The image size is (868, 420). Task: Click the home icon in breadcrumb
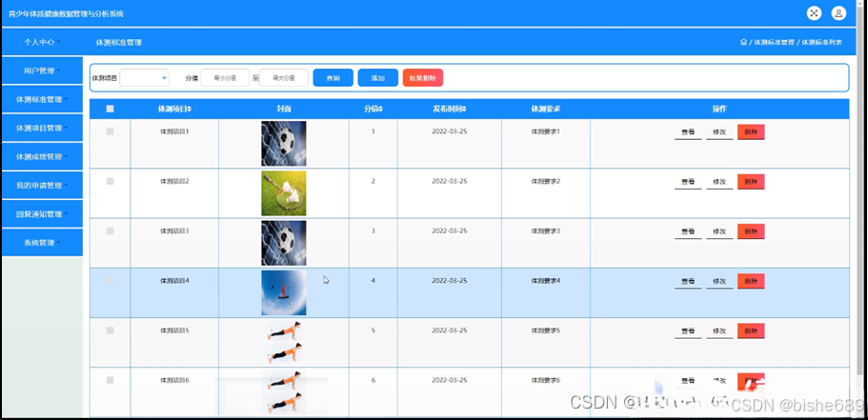click(743, 42)
